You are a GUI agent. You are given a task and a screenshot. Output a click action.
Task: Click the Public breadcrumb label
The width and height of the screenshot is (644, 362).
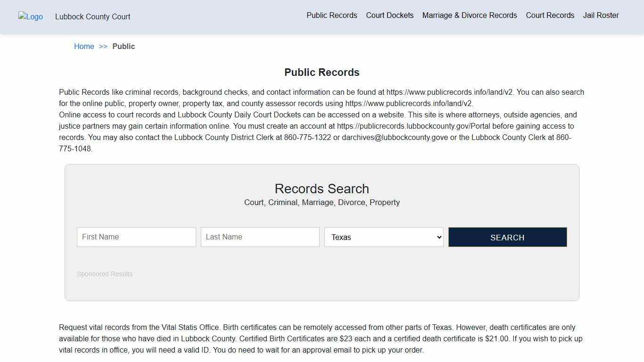(124, 46)
